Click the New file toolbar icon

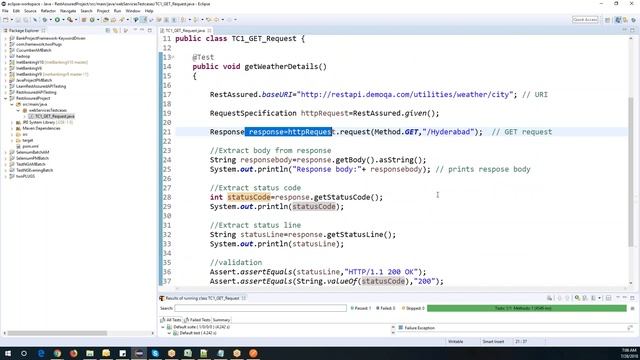tap(6, 20)
